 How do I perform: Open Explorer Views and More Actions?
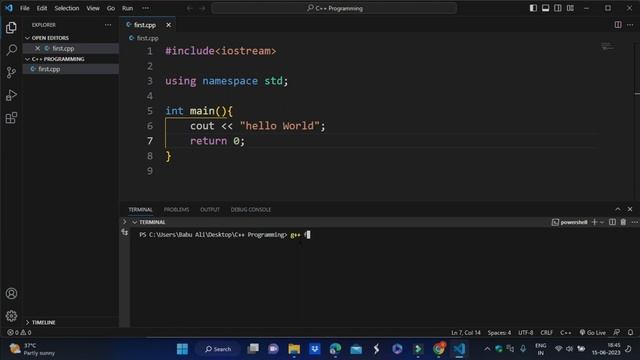[108, 25]
